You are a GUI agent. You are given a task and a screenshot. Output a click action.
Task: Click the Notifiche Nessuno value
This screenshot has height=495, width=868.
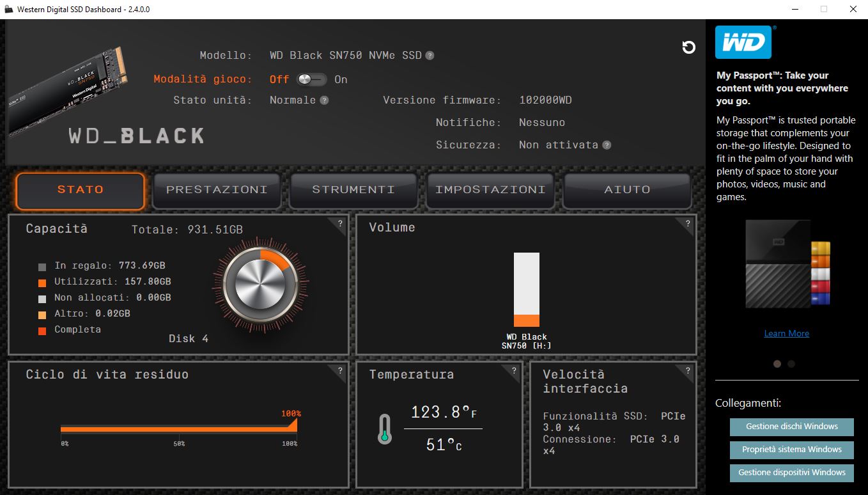[x=542, y=123]
